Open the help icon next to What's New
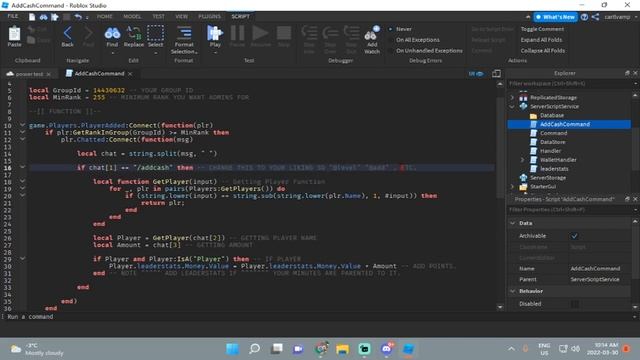 coord(584,17)
